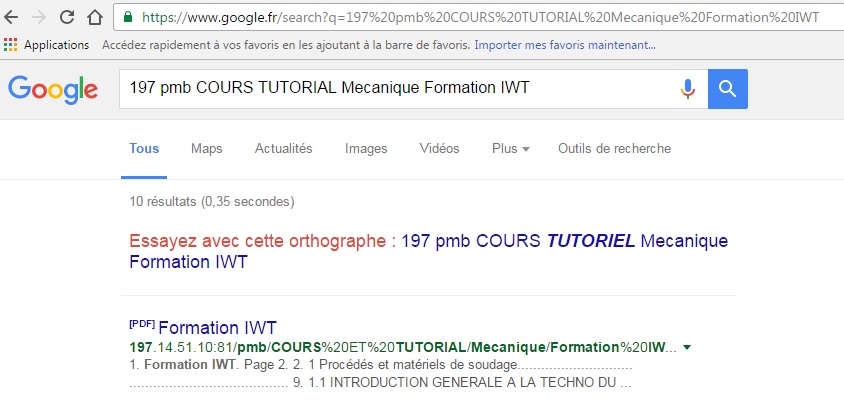844x408 pixels.
Task: Switch to the Actualités tab
Action: (283, 149)
